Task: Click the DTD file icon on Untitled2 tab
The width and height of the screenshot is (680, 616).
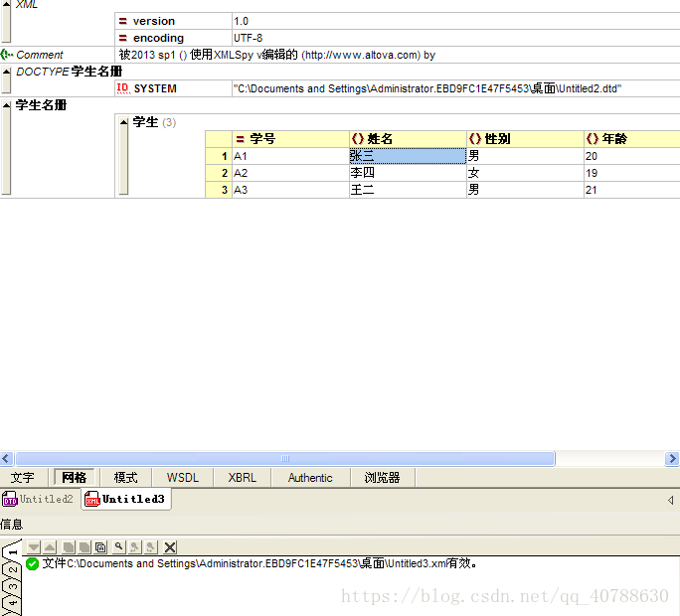Action: coord(10,500)
